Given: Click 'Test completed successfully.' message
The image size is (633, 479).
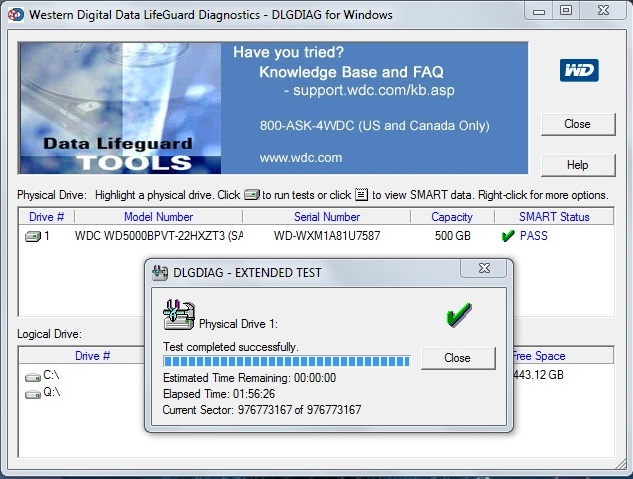Looking at the screenshot, I should 231,347.
